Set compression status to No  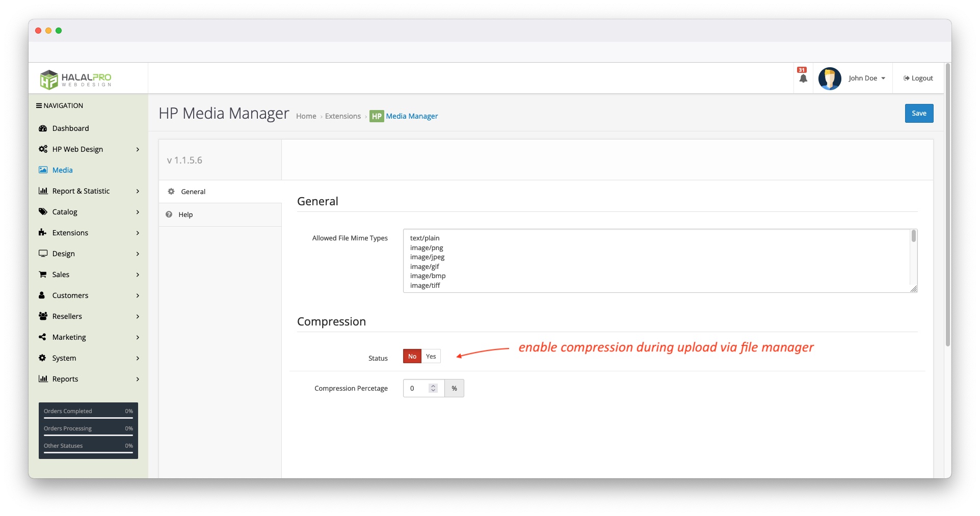pyautogui.click(x=412, y=357)
